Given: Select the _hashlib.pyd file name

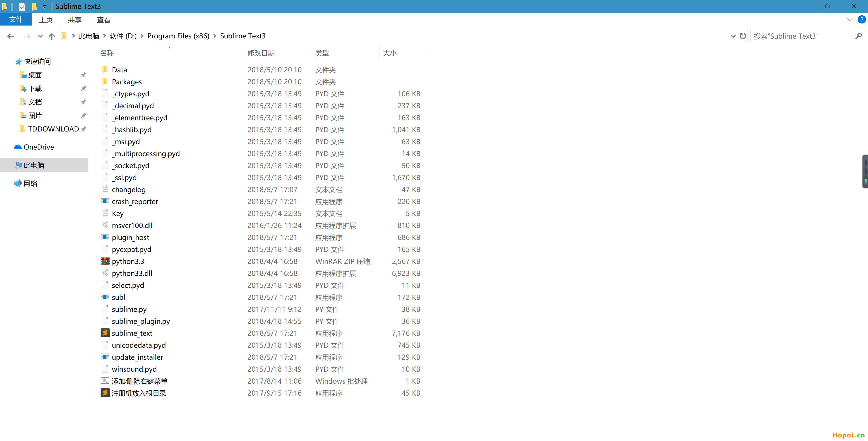Looking at the screenshot, I should coord(132,130).
